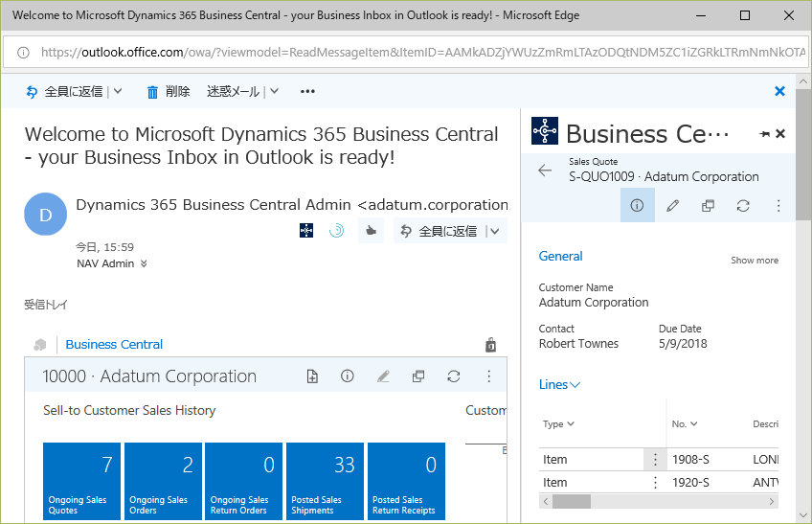
Task: Edit the sales quote with pencil icon
Action: [673, 206]
